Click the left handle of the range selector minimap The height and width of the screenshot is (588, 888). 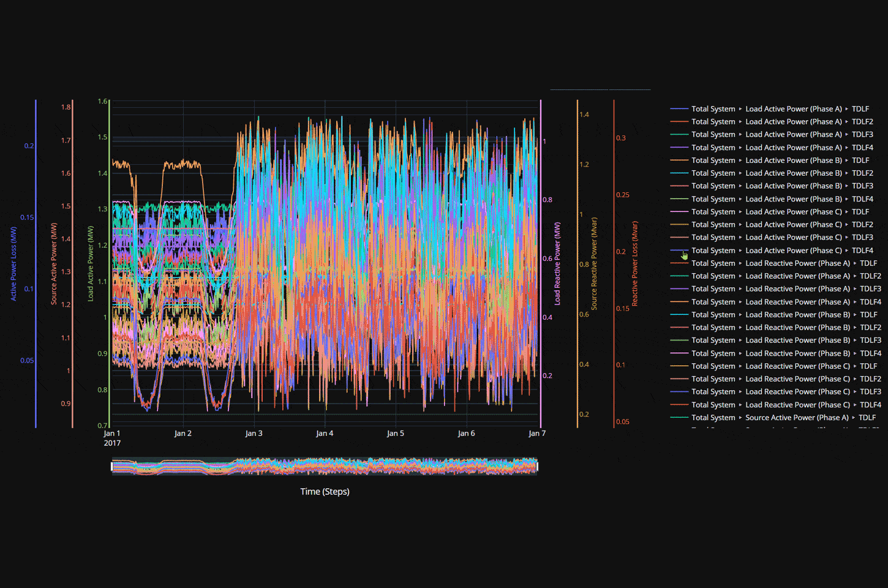click(x=111, y=466)
